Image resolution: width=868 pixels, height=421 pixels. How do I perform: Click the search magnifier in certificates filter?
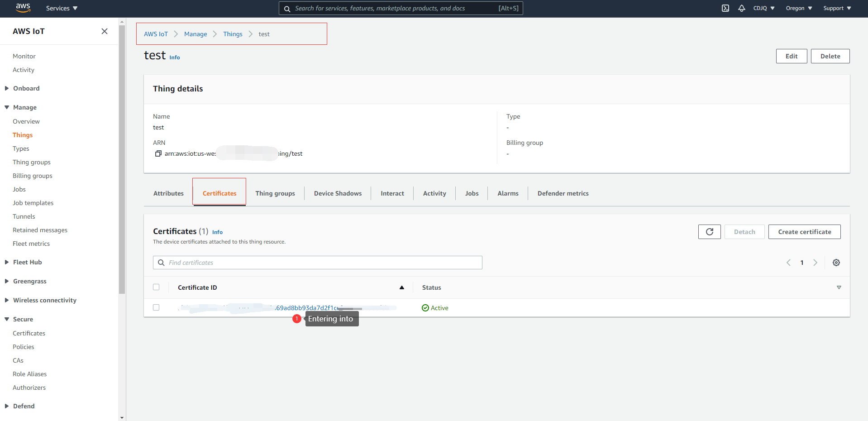(x=161, y=263)
